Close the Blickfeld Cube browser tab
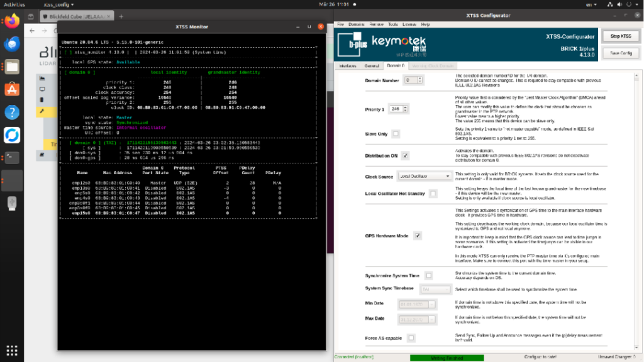 (108, 16)
